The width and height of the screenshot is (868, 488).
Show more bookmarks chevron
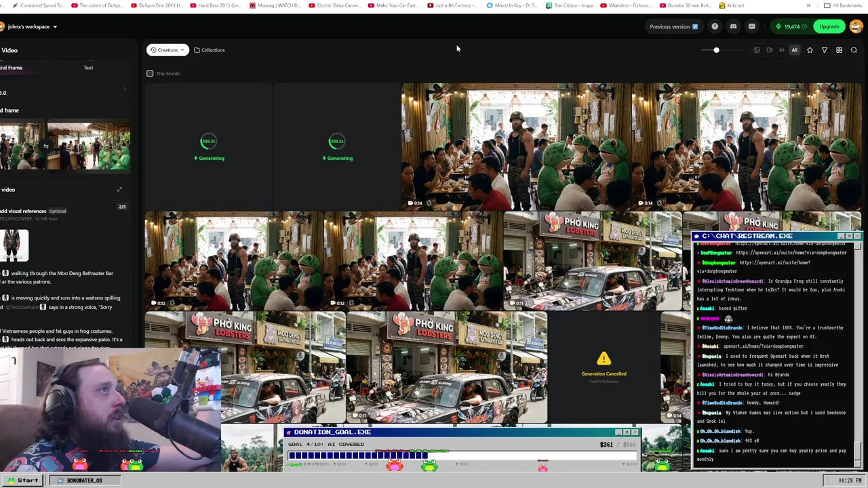click(808, 5)
